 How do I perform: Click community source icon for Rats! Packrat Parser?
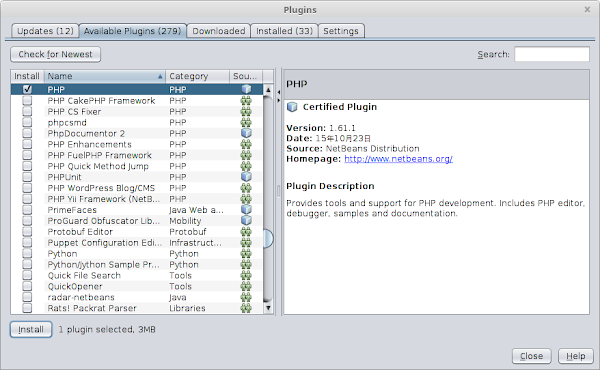coord(246,308)
